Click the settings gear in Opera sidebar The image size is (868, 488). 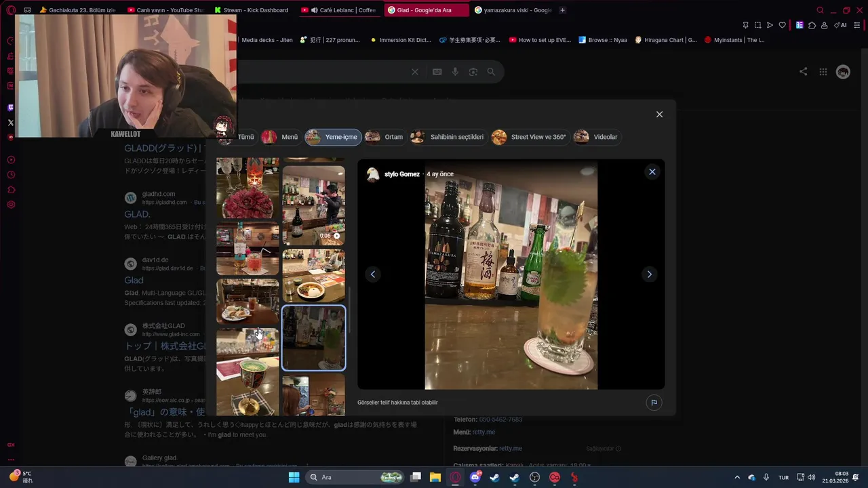[x=10, y=205]
